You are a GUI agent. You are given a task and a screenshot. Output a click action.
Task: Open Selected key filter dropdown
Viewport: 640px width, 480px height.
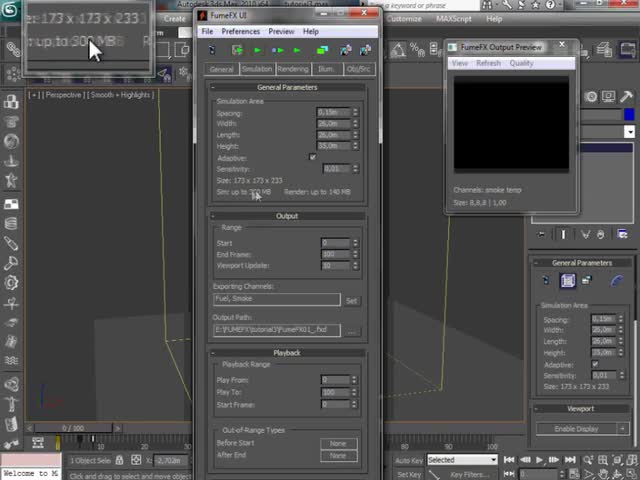tap(462, 460)
